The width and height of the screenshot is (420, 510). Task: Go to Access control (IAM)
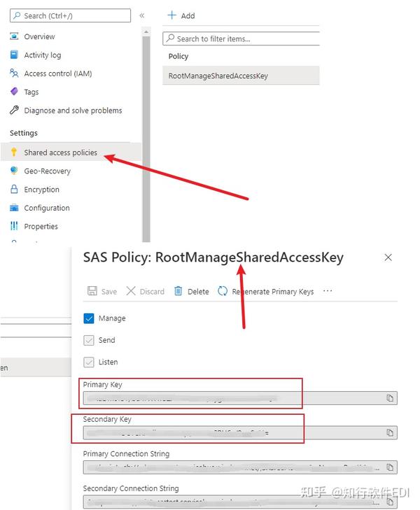click(x=57, y=73)
